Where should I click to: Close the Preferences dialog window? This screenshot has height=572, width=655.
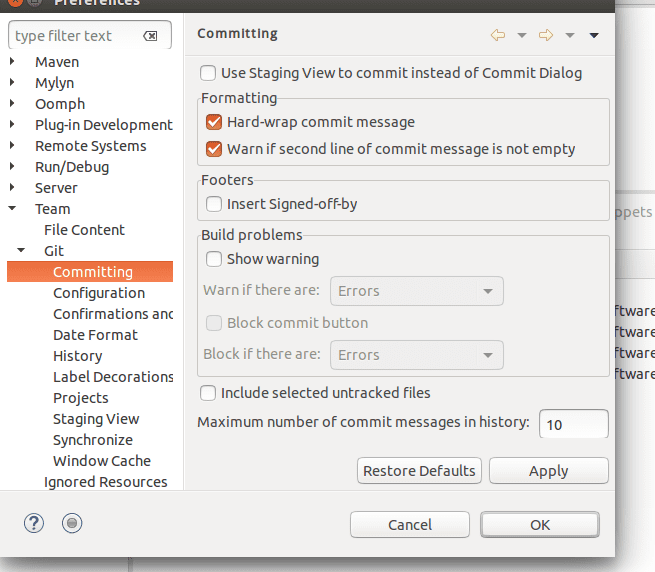[15, 2]
